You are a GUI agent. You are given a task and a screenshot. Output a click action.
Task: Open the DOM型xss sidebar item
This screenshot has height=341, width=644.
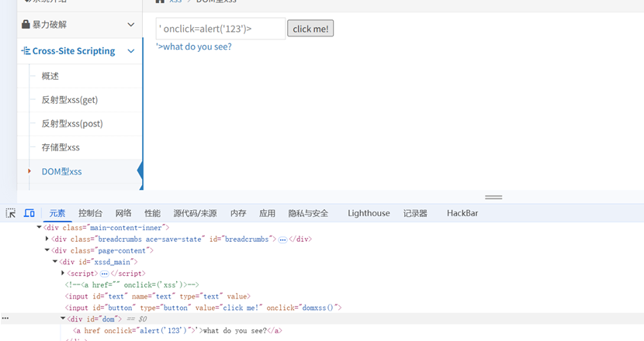click(x=61, y=171)
